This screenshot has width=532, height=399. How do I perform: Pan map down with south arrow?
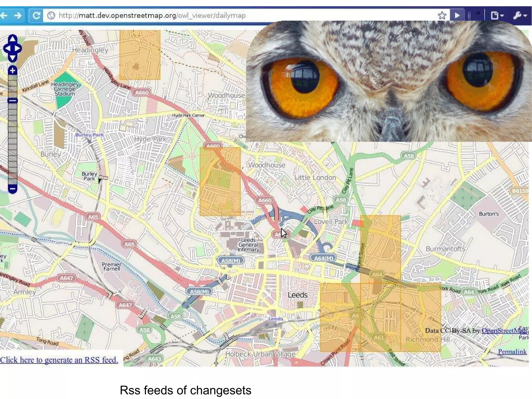(12, 58)
